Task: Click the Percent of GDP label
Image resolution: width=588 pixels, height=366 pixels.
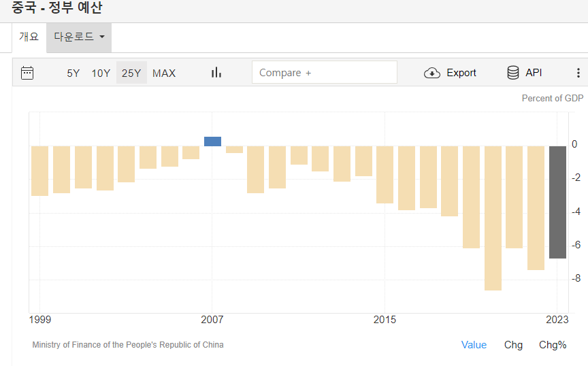Action: (x=553, y=98)
